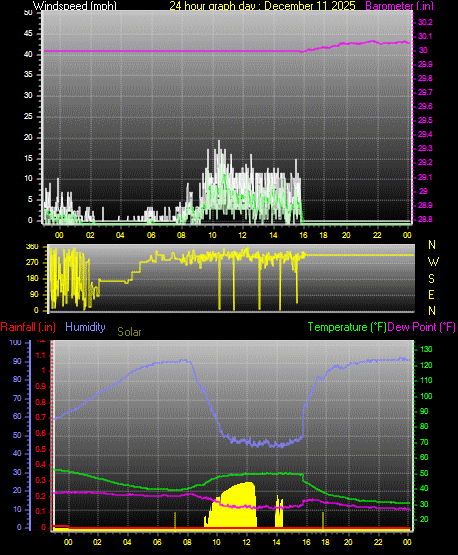Image resolution: width=458 pixels, height=555 pixels.
Task: Click the red "0.2" rainfall axis value
Action: click(41, 496)
